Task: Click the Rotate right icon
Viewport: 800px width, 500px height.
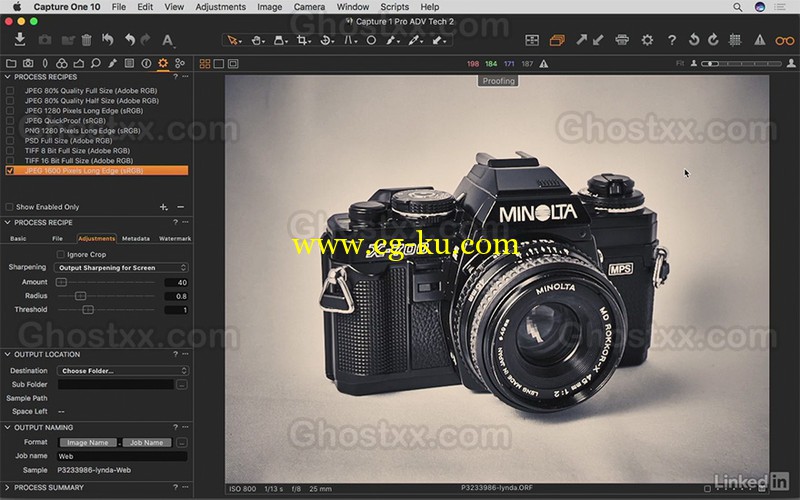Action: (x=713, y=40)
